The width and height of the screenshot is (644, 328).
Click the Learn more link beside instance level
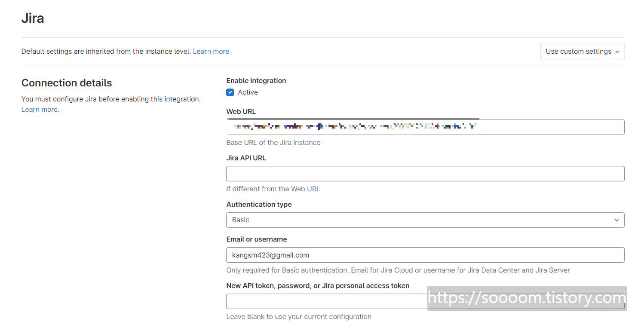(x=211, y=52)
